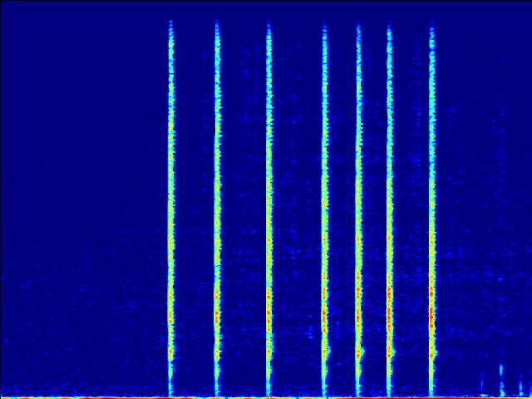Image resolution: width=532 pixels, height=399 pixels.
Task: Click the top tip of the leftmost pulse
Action: [171, 23]
